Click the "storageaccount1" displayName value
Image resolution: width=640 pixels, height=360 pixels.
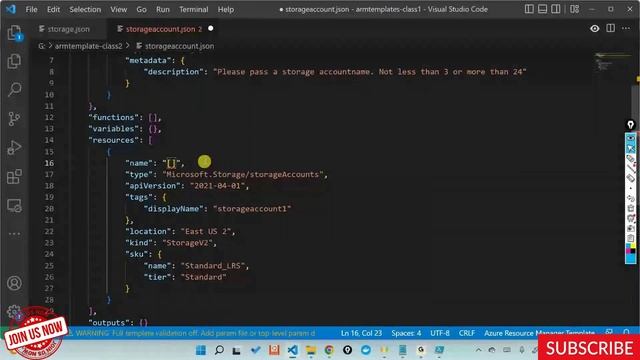click(252, 209)
